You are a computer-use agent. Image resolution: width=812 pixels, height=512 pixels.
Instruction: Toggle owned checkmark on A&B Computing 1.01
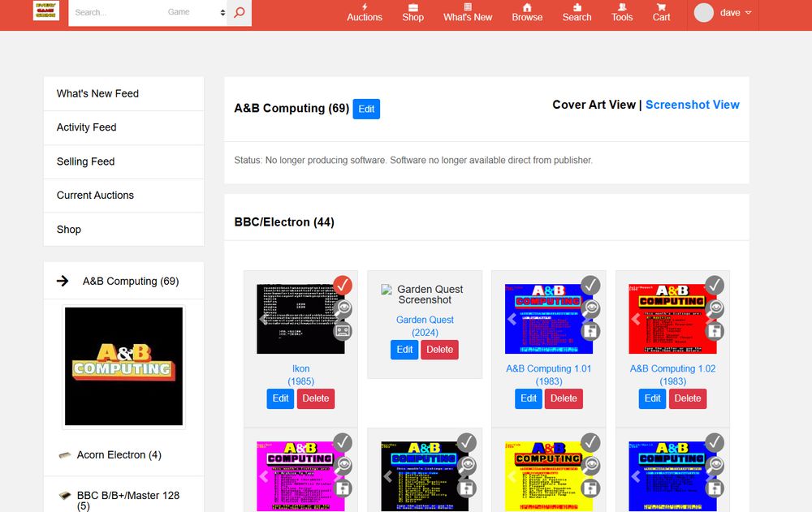[590, 286]
